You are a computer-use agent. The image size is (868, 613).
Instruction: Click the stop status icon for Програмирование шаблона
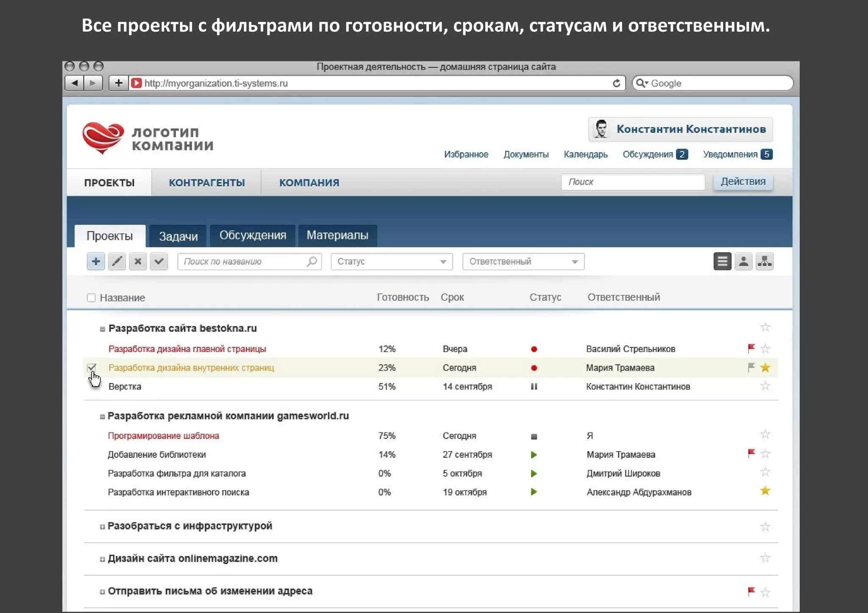[534, 436]
